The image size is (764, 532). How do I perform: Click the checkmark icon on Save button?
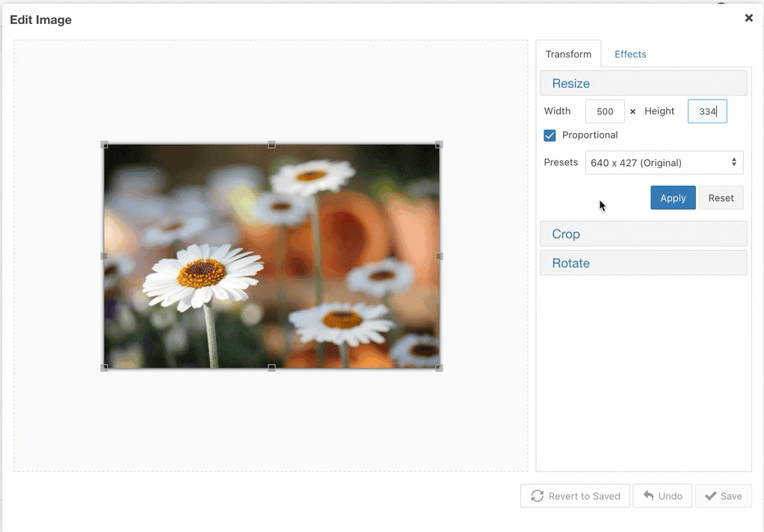tap(711, 495)
